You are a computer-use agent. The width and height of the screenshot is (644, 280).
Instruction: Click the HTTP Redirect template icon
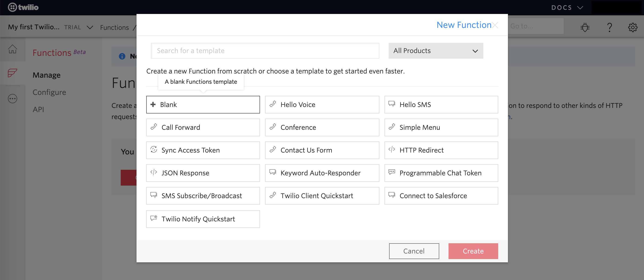point(392,150)
